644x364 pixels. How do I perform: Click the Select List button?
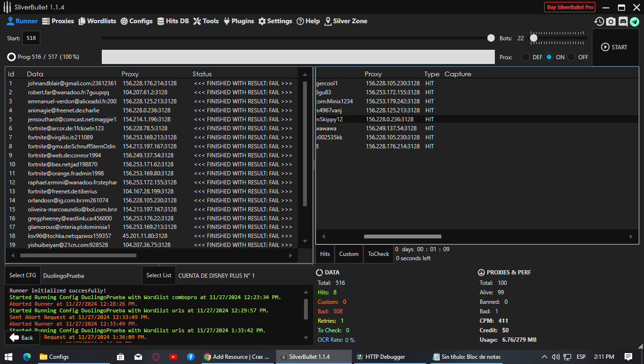coord(159,275)
